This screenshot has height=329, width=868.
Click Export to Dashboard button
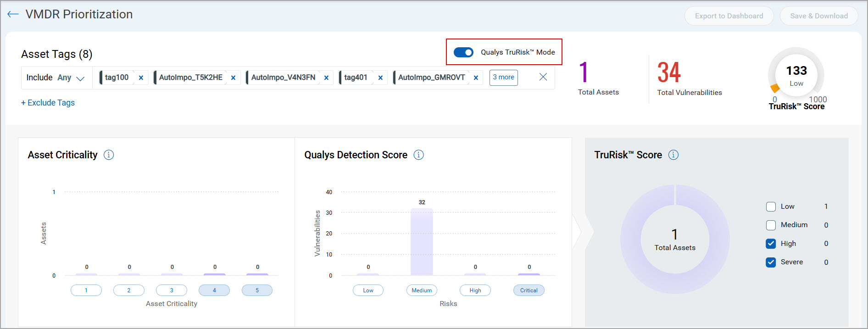729,16
